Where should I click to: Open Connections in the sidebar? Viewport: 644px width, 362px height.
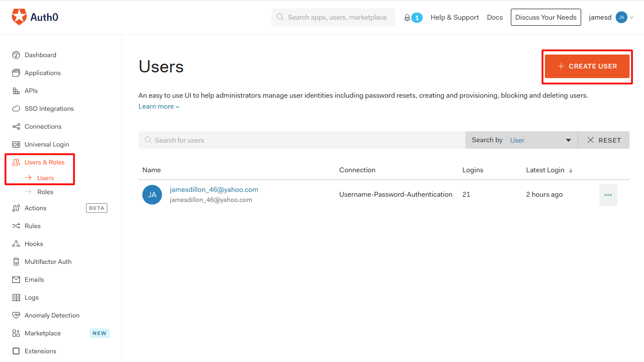43,126
